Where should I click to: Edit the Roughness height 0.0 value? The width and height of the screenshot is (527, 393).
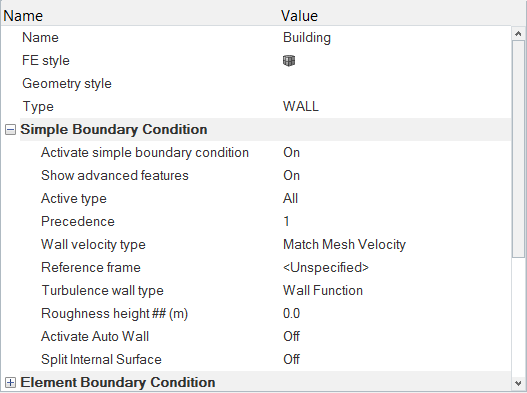(396, 314)
